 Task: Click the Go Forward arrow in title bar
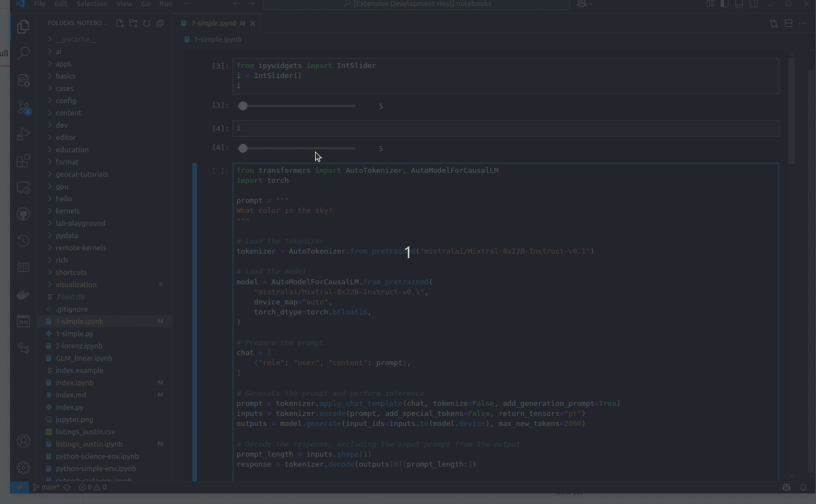tap(251, 4)
